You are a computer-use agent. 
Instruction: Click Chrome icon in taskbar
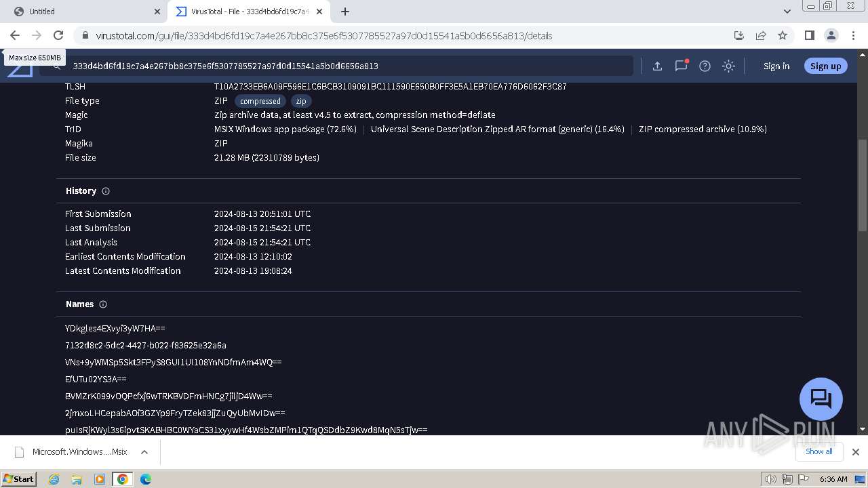click(123, 479)
